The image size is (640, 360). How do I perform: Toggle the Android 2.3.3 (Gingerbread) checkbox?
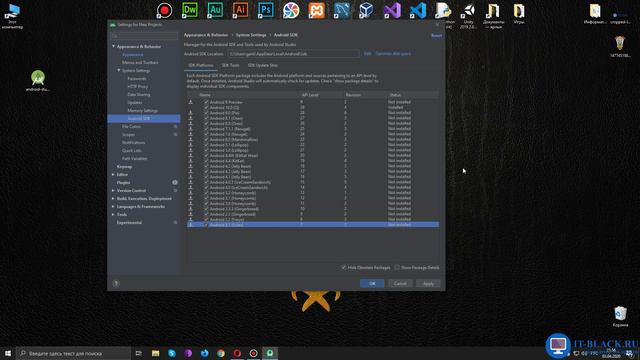(x=206, y=209)
